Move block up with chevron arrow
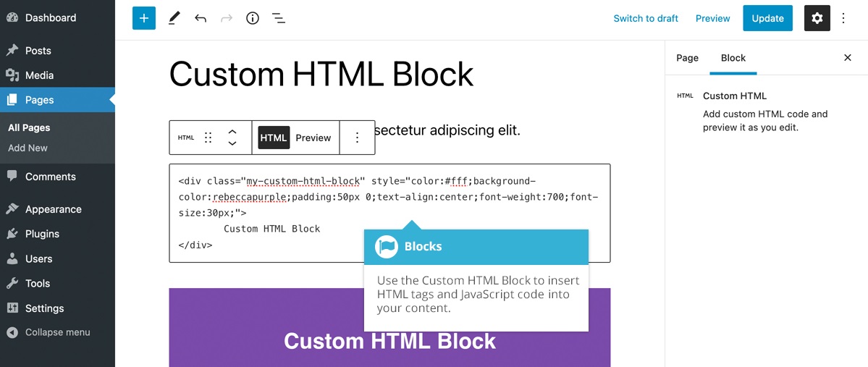Viewport: 868px width, 367px height. [x=232, y=132]
